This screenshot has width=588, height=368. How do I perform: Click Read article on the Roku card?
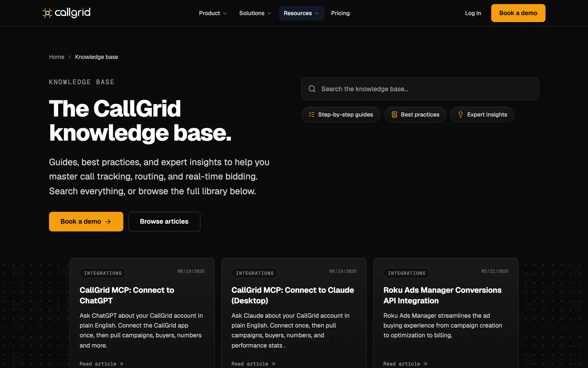pos(405,364)
